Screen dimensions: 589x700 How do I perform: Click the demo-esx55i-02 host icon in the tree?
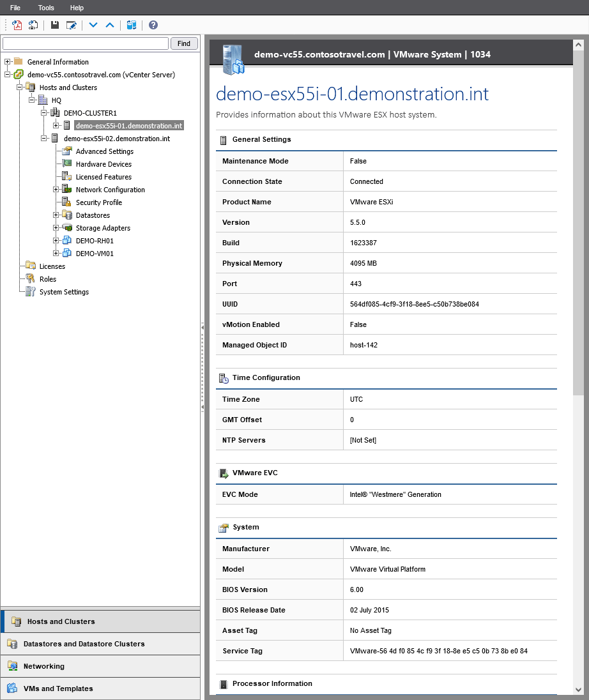[x=55, y=138]
